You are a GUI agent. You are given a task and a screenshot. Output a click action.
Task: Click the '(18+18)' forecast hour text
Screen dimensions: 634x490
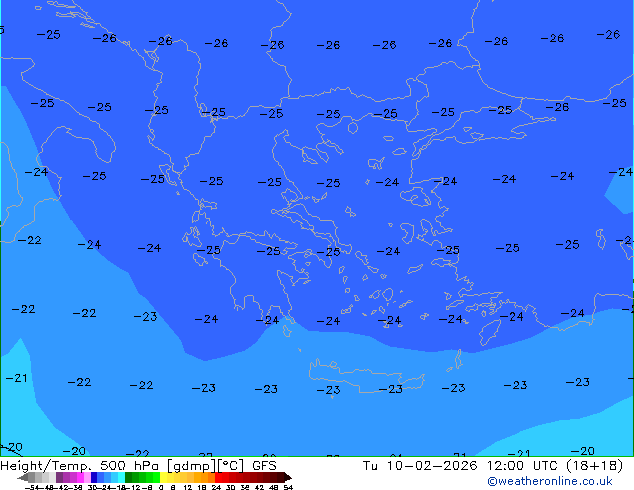tap(594, 466)
